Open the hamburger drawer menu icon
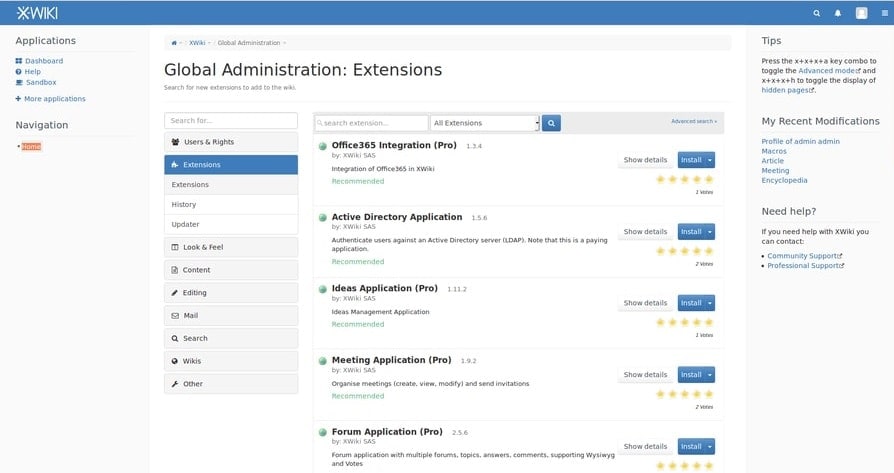Viewport: 894px width, 473px height. click(x=884, y=13)
